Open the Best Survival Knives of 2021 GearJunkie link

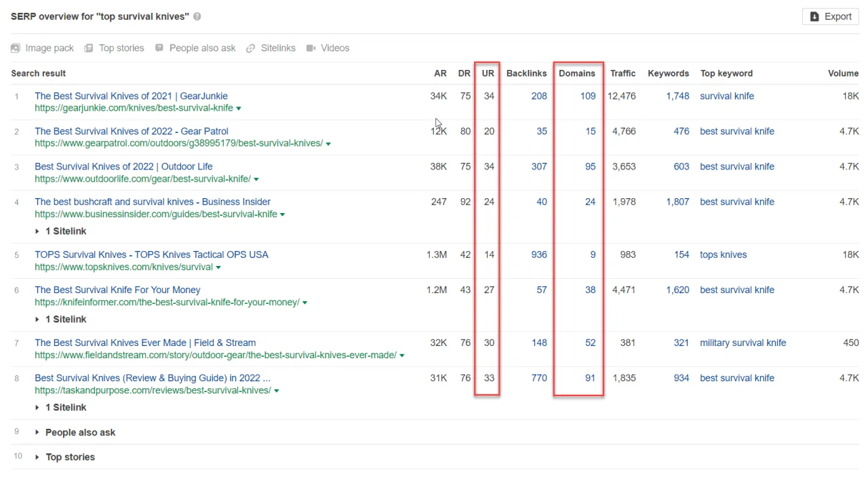131,96
